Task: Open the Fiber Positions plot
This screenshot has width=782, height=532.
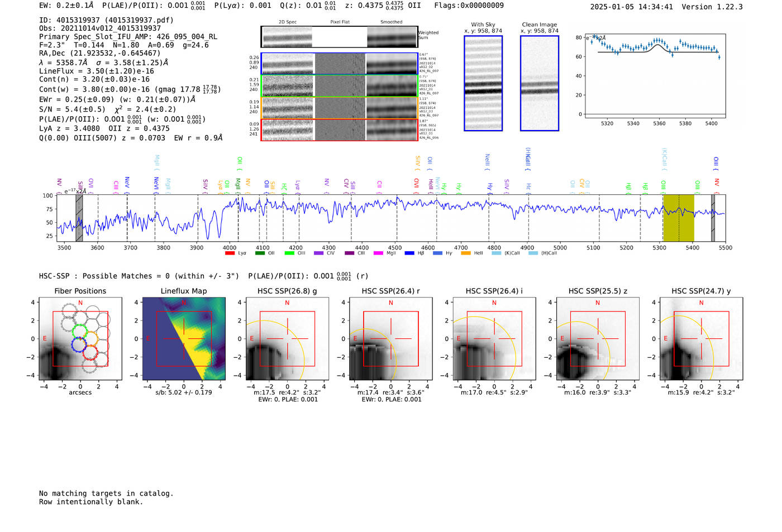Action: tap(80, 339)
